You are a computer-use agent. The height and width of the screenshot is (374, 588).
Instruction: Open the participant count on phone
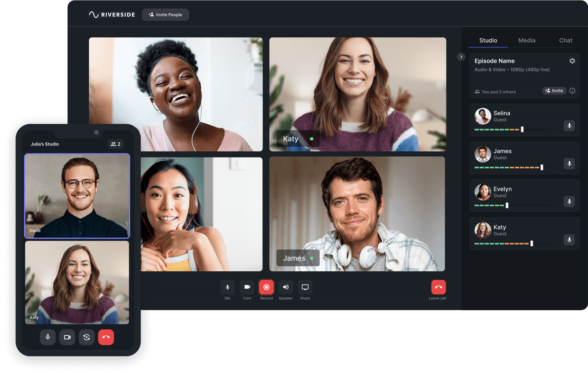tap(116, 144)
